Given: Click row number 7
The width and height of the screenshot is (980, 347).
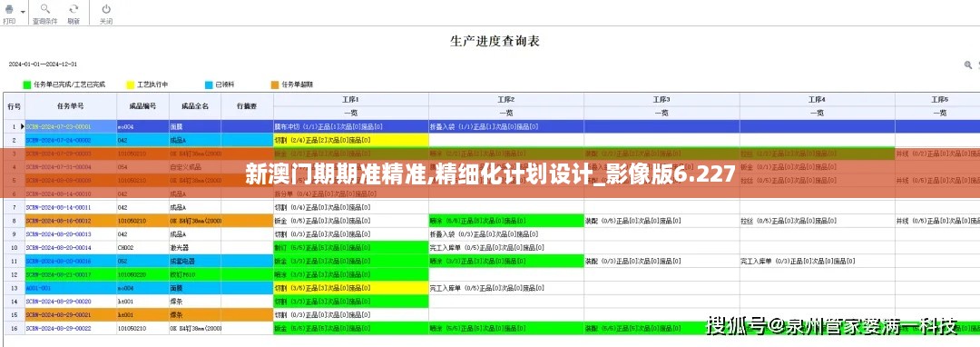Looking at the screenshot, I should [15, 207].
